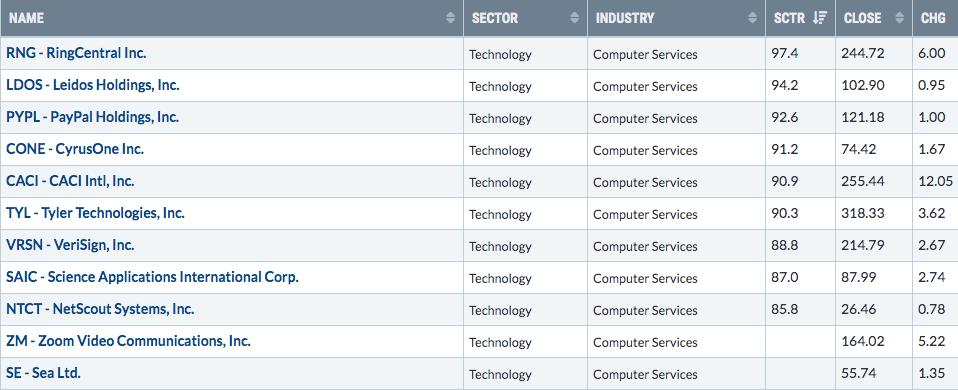Open TYL - Tyler Technologies, Inc. link
The image size is (958, 390).
(95, 213)
